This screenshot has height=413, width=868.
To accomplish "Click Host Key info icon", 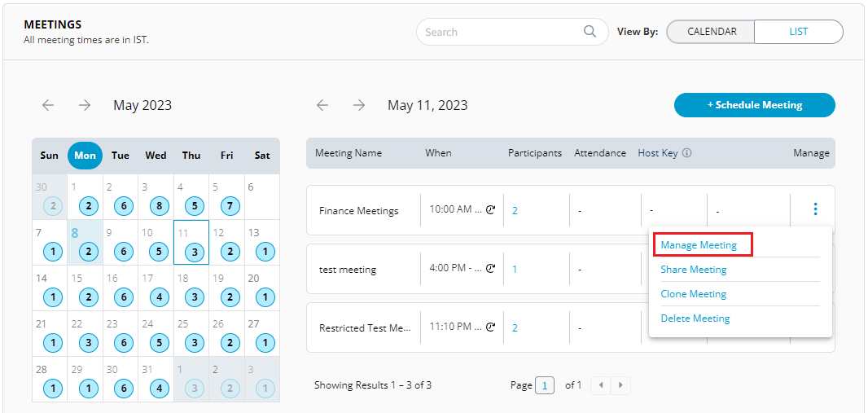I will [x=686, y=153].
